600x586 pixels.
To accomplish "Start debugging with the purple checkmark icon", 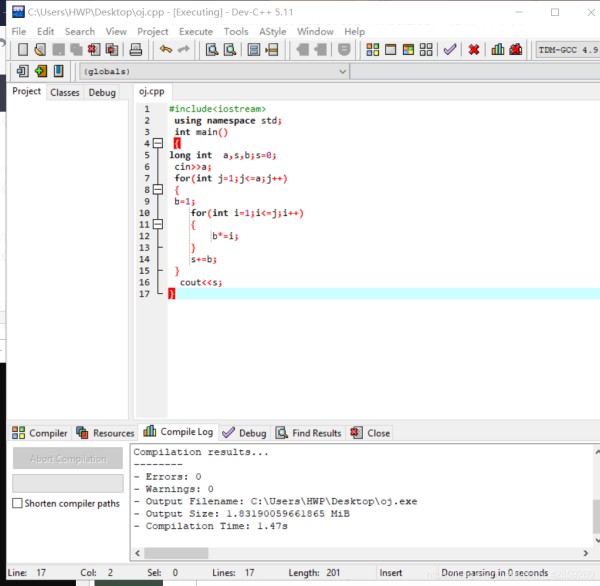I will tap(450, 50).
